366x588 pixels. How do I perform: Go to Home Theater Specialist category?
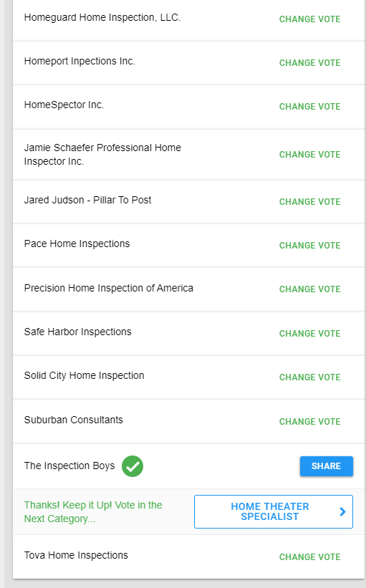(274, 511)
